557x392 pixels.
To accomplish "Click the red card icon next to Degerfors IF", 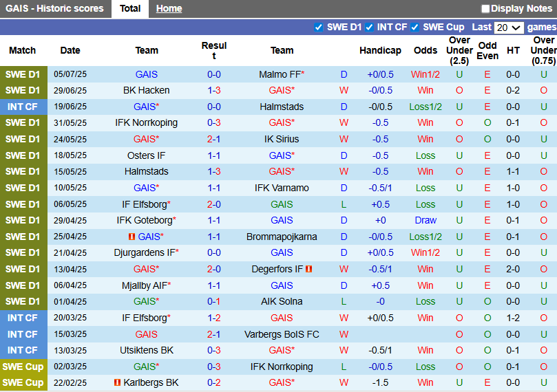I will [308, 270].
